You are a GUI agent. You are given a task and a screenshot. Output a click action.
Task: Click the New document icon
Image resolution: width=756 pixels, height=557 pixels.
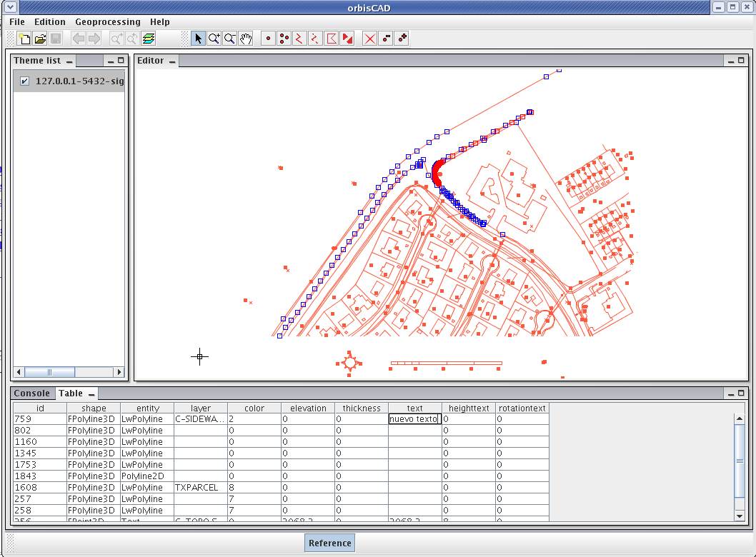(x=24, y=39)
